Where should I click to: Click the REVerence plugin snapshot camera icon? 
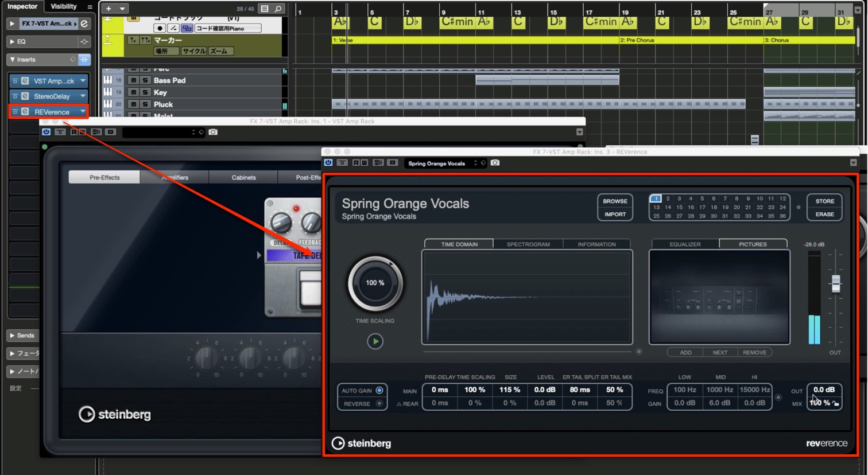tap(495, 163)
